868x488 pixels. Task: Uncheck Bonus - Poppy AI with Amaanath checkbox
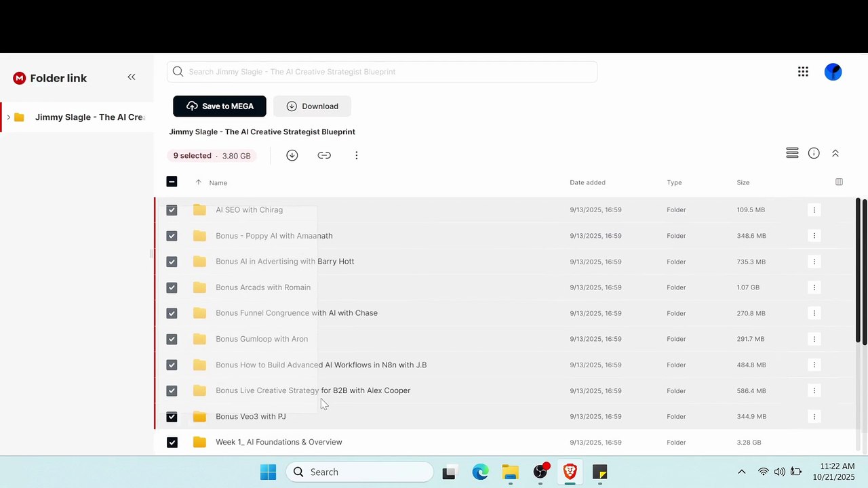point(172,236)
